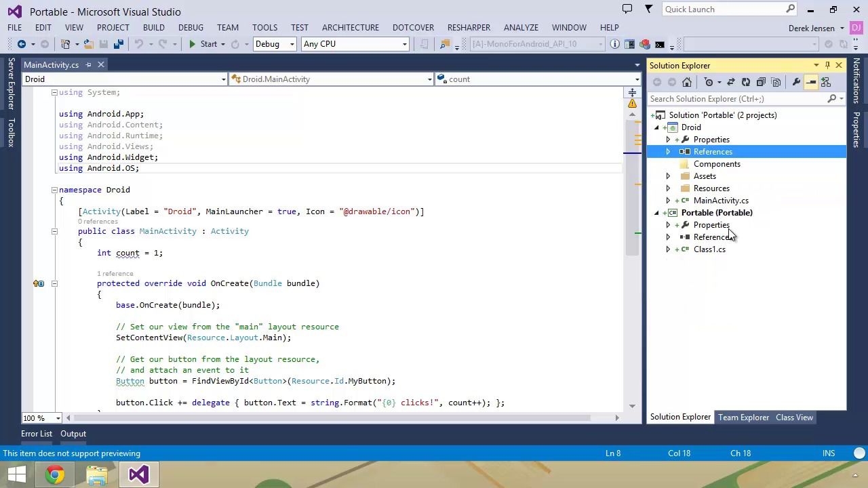
Task: Open the FILE menu
Action: pos(14,28)
